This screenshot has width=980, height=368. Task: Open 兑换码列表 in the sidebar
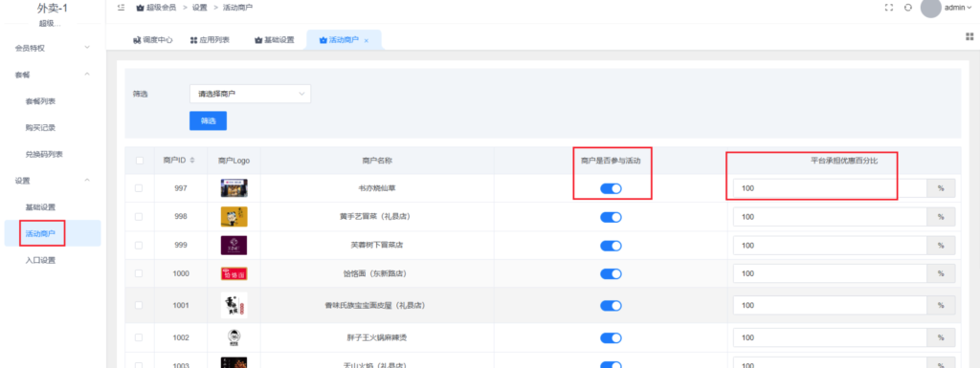click(44, 154)
